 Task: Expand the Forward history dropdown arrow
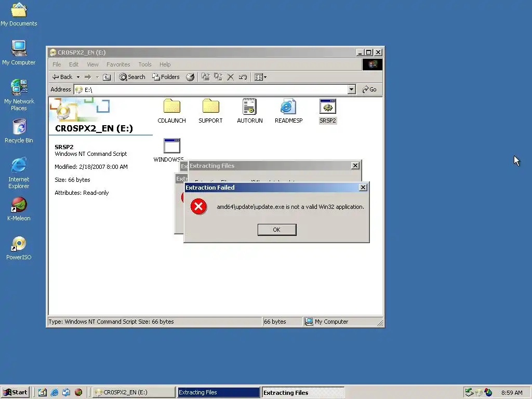tap(97, 77)
